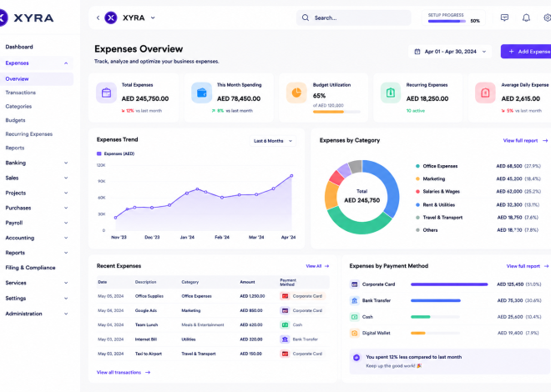Click the card icon in Google Ads row
The image size is (551, 392).
(x=285, y=310)
